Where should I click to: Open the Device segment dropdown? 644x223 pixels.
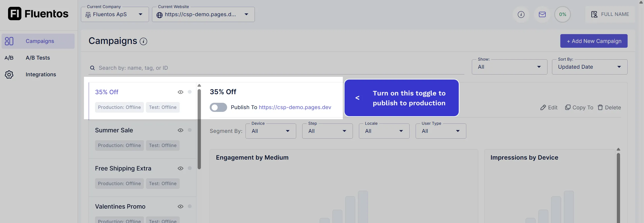270,131
